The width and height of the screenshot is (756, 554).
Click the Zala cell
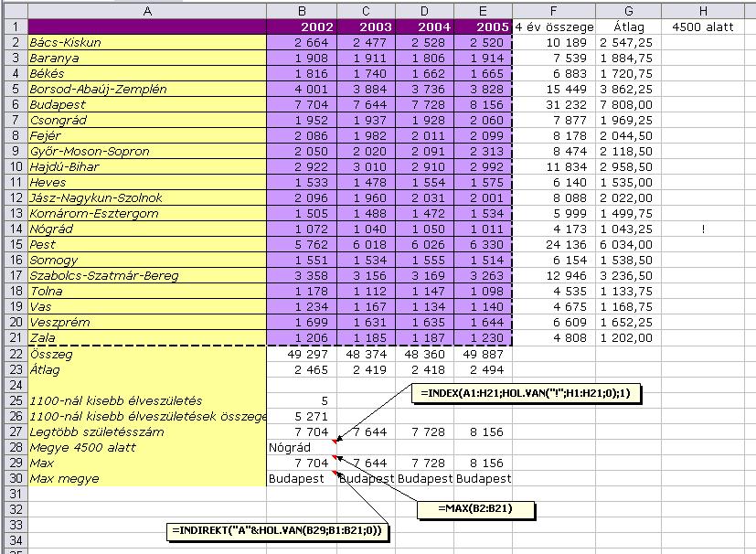[147, 338]
